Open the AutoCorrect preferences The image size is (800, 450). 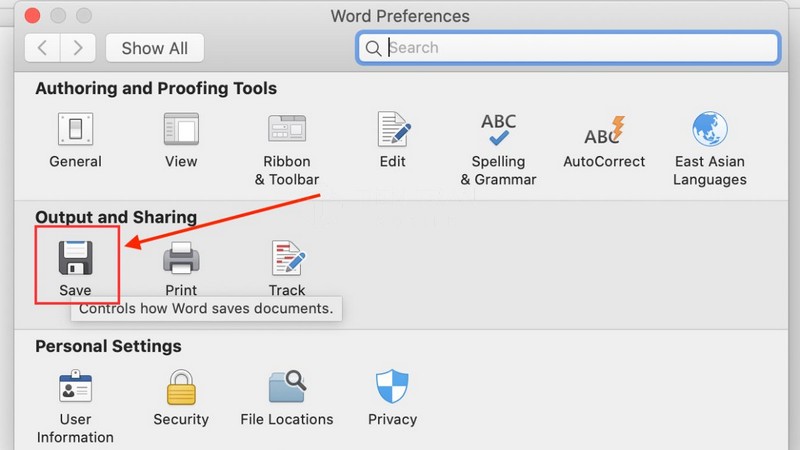click(x=604, y=130)
